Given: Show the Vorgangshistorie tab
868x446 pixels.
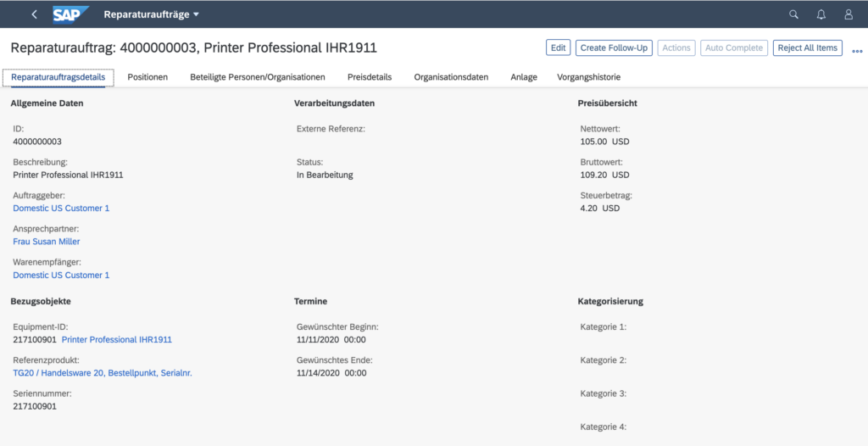Looking at the screenshot, I should pos(588,77).
